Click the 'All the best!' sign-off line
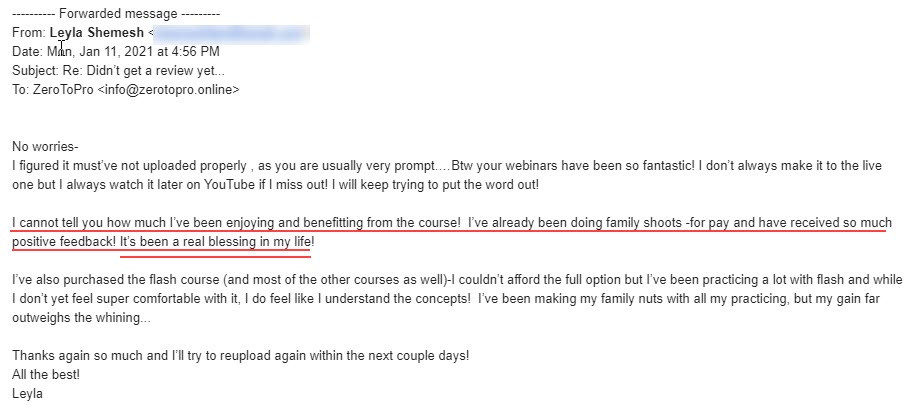The image size is (912, 411). (x=46, y=375)
